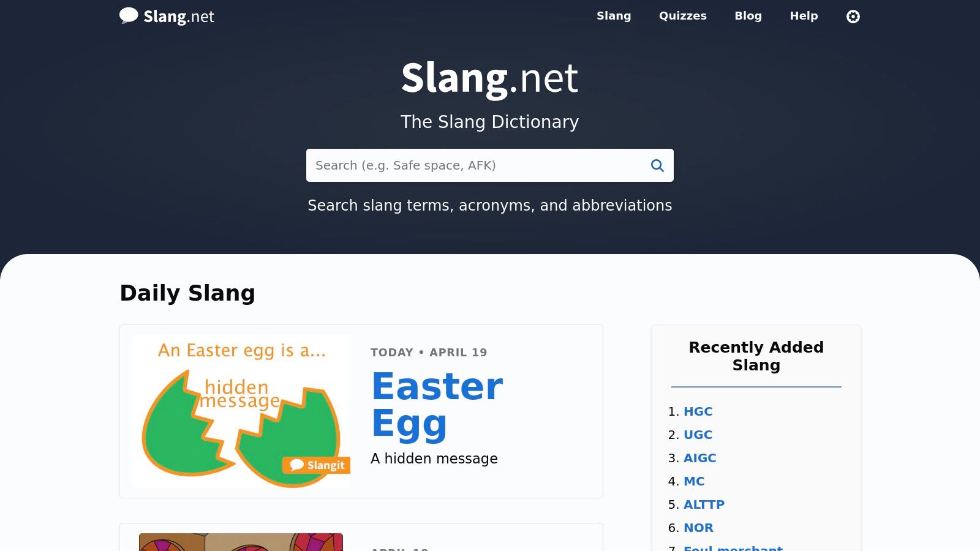The width and height of the screenshot is (980, 551).
Task: Open the Slang menu item
Action: 614,16
